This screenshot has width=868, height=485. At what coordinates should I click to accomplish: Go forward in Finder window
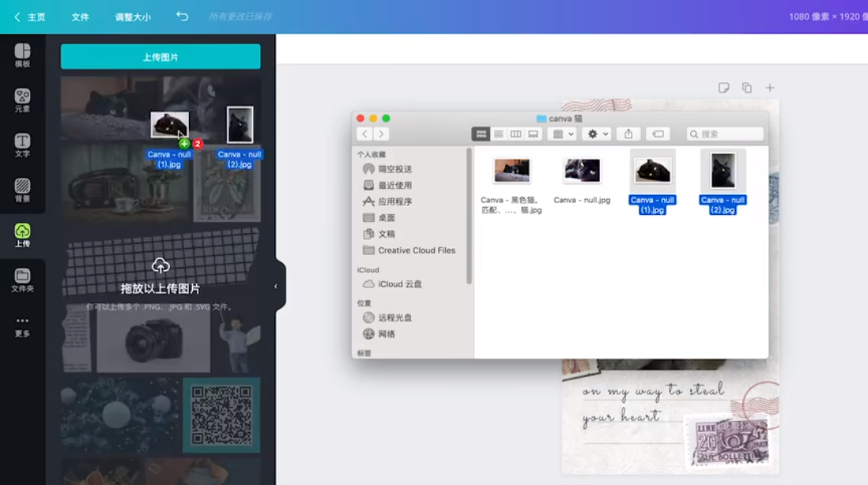[x=381, y=133]
